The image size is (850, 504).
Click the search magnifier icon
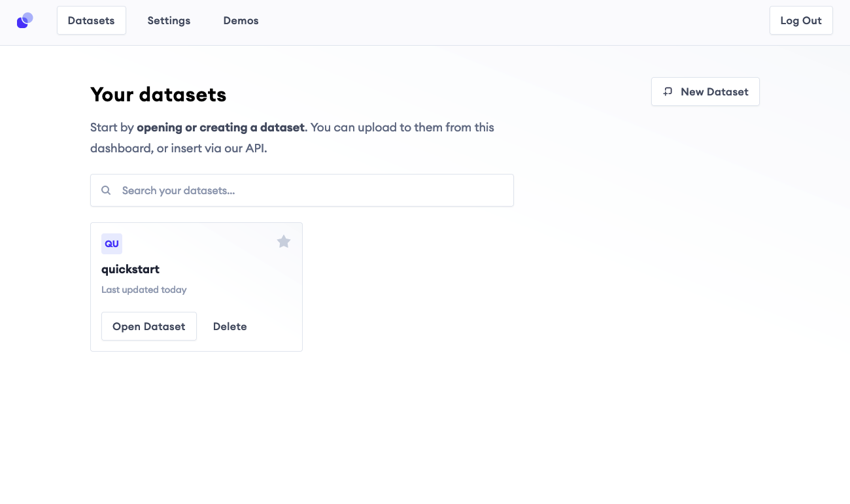[x=106, y=190]
